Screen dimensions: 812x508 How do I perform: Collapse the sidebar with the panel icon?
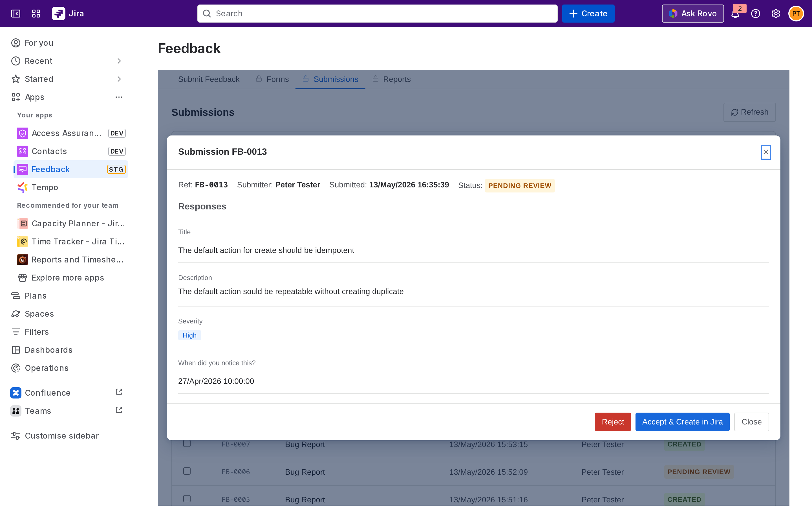(16, 14)
